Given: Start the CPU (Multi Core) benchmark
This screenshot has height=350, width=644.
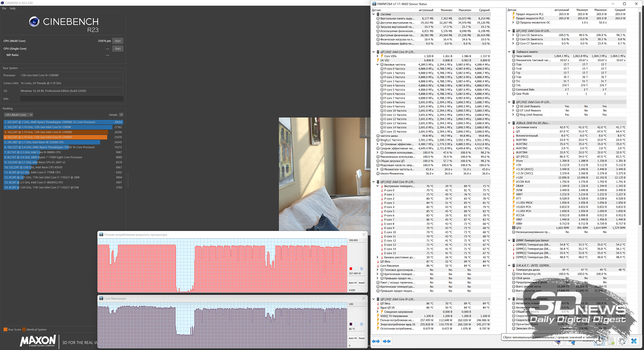Looking at the screenshot, I should tap(118, 41).
